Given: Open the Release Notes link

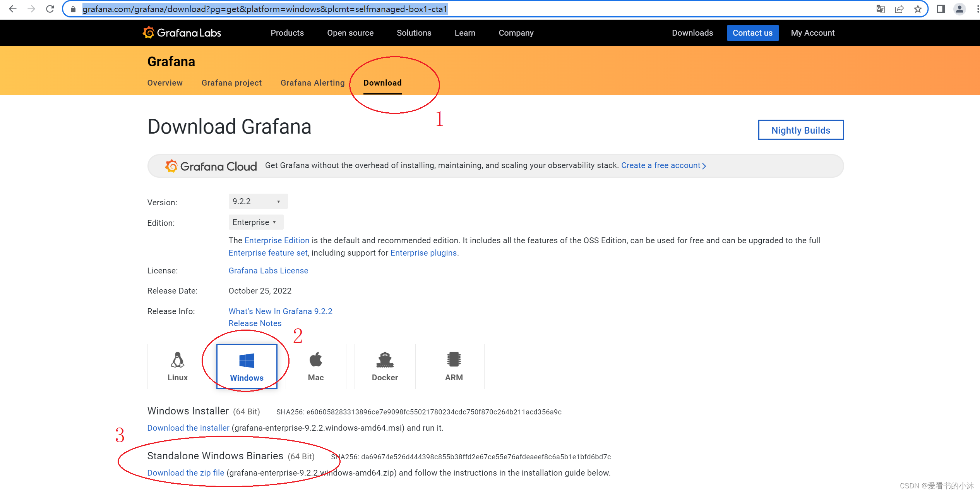Looking at the screenshot, I should [255, 323].
